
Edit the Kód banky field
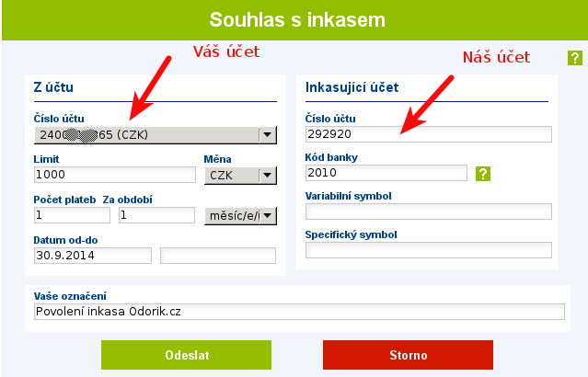(x=386, y=173)
